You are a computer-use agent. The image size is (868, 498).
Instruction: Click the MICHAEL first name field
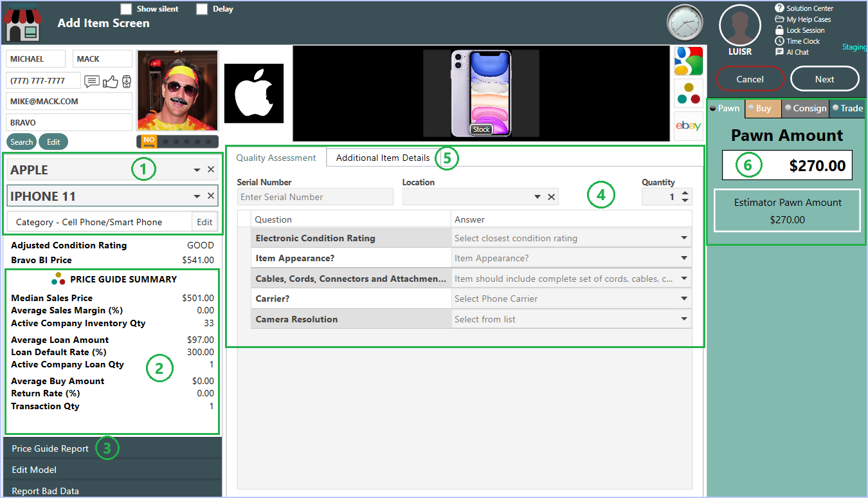[35, 59]
